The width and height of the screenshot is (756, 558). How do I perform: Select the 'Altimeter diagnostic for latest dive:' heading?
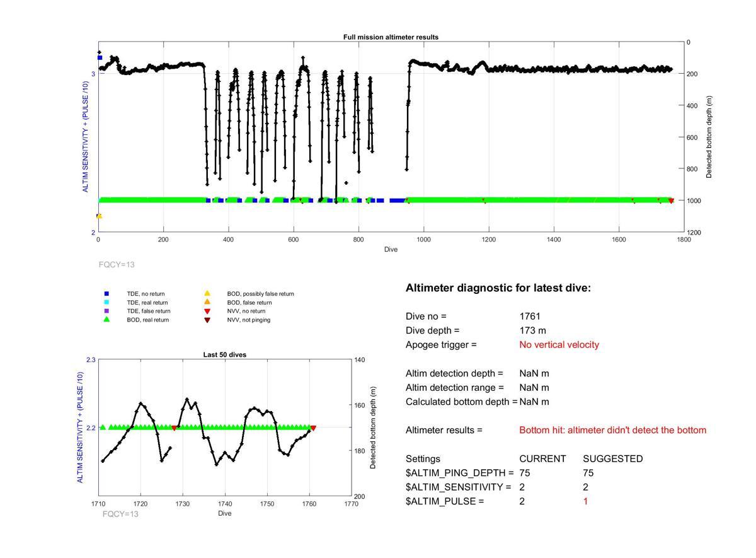click(x=498, y=288)
